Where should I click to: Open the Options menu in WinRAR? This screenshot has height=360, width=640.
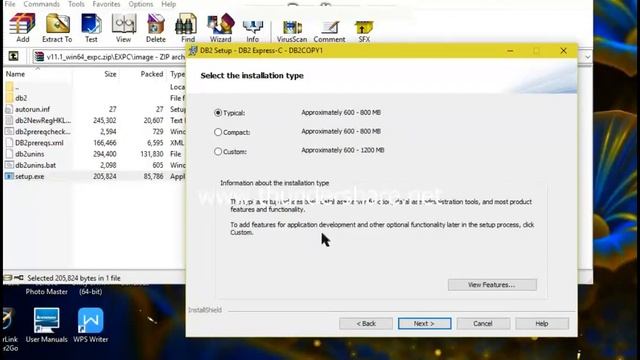point(141,4)
